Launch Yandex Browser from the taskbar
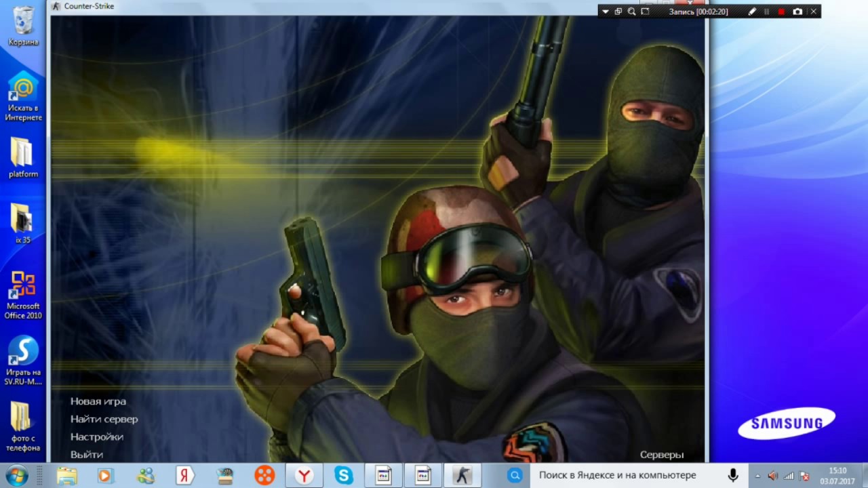 click(x=304, y=475)
